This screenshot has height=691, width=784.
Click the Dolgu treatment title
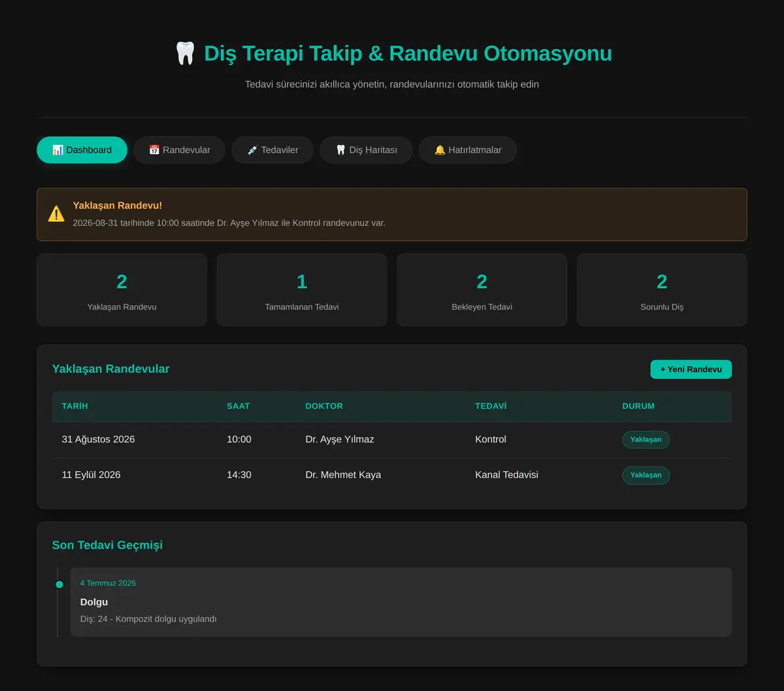[94, 602]
